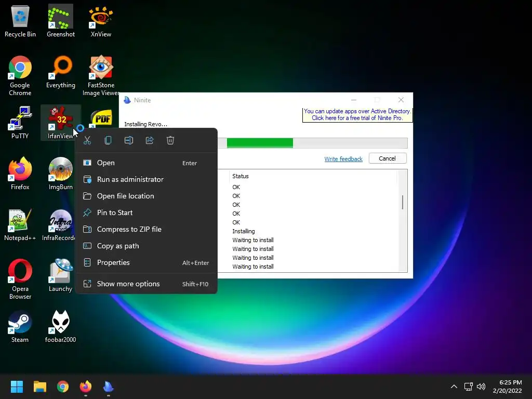Screen dimensions: 532x399
Task: Select the Opera Browser desktop shortcut
Action: 20,280
